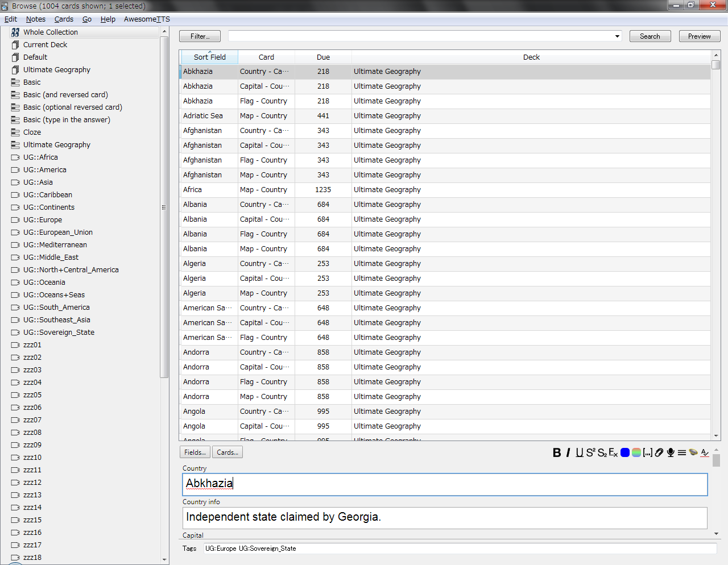The height and width of the screenshot is (565, 728).
Task: Apply underline formatting
Action: (579, 452)
